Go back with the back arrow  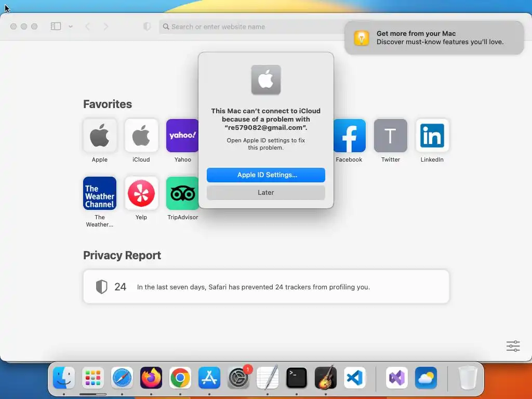tap(87, 26)
